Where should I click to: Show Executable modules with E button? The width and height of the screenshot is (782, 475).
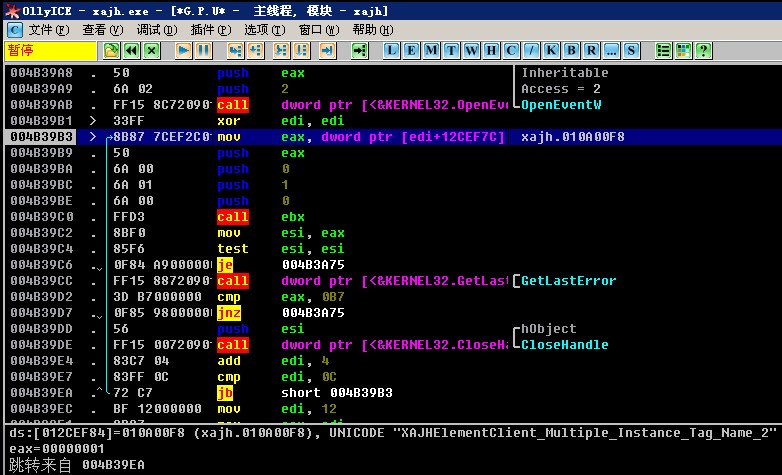tap(412, 50)
